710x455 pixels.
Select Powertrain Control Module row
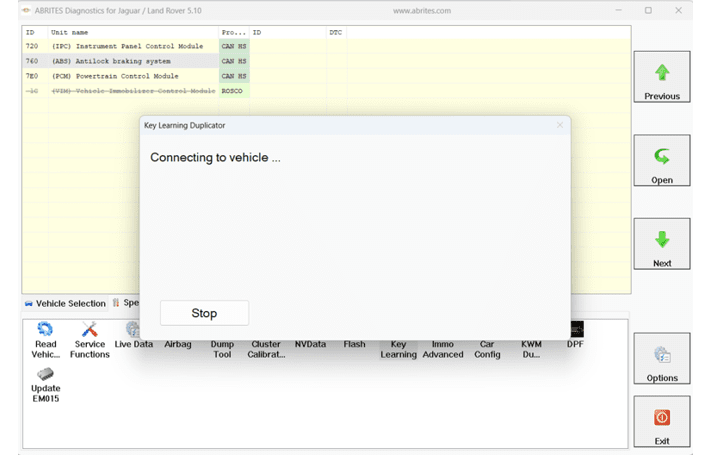click(326, 76)
